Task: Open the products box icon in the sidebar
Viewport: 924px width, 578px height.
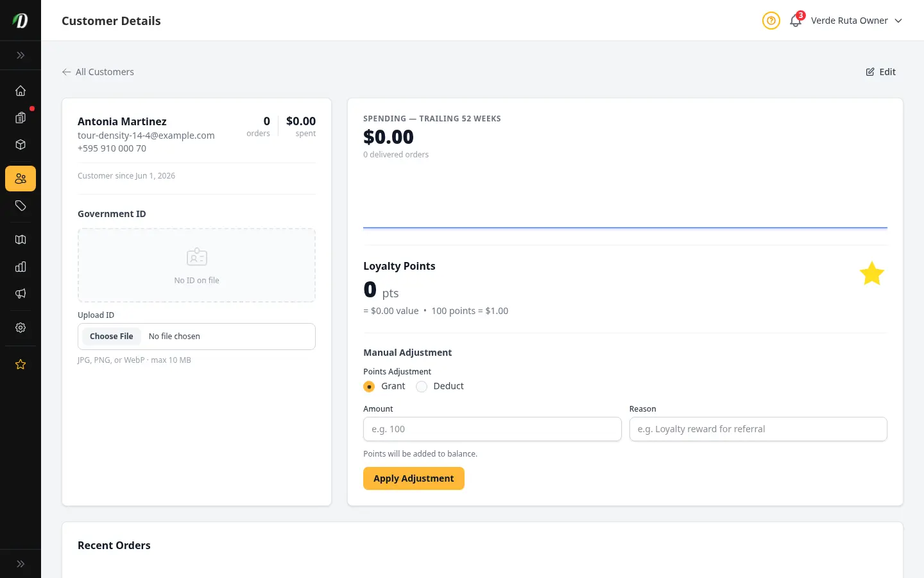Action: pyautogui.click(x=21, y=144)
